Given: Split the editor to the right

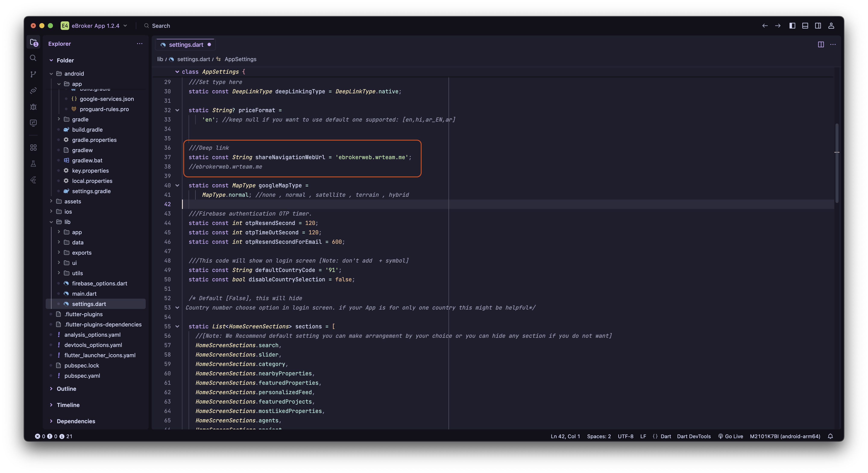Looking at the screenshot, I should click(x=821, y=44).
